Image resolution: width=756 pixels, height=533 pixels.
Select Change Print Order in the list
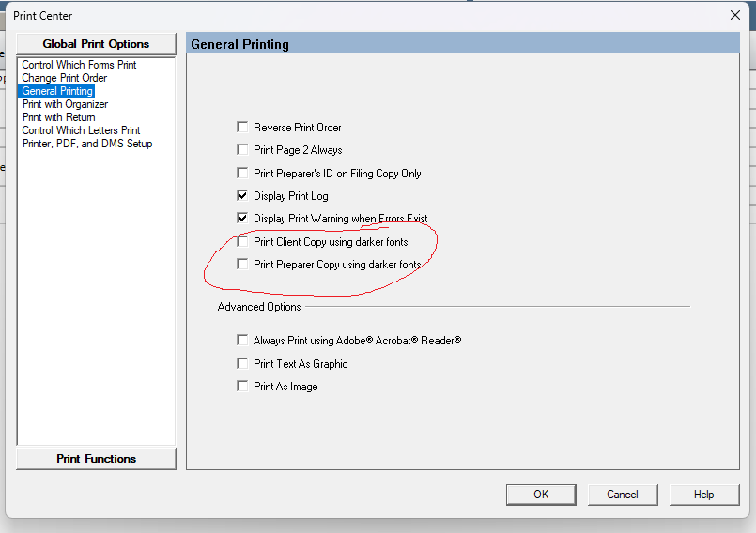pyautogui.click(x=65, y=78)
